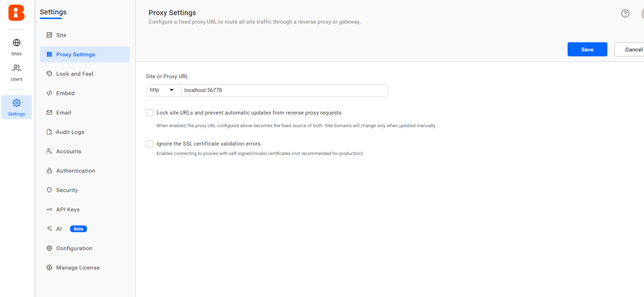
Task: Open the Audit Logs document icon
Action: coord(49,132)
